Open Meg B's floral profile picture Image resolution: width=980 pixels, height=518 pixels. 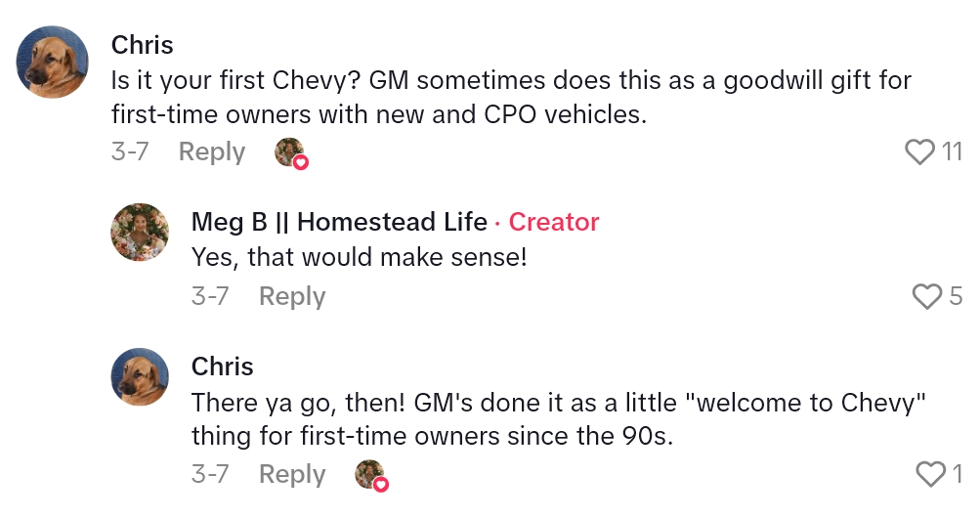coord(141,233)
